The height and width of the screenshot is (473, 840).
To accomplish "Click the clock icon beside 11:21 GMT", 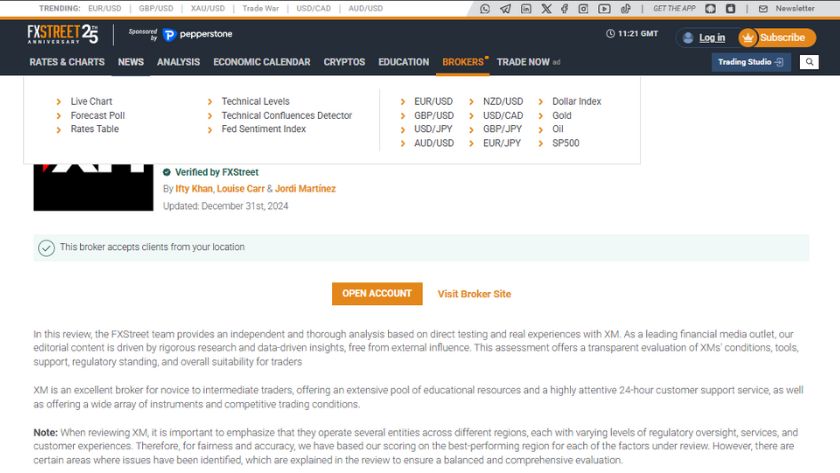I will [x=610, y=34].
